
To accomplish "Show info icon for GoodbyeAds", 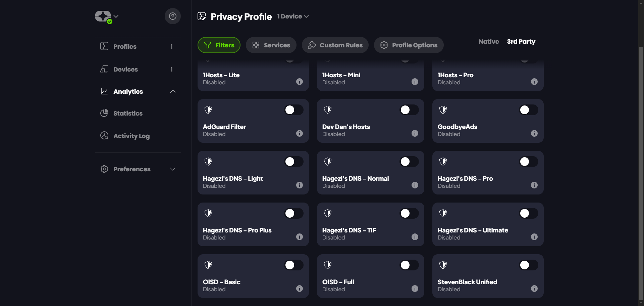I will (x=534, y=133).
